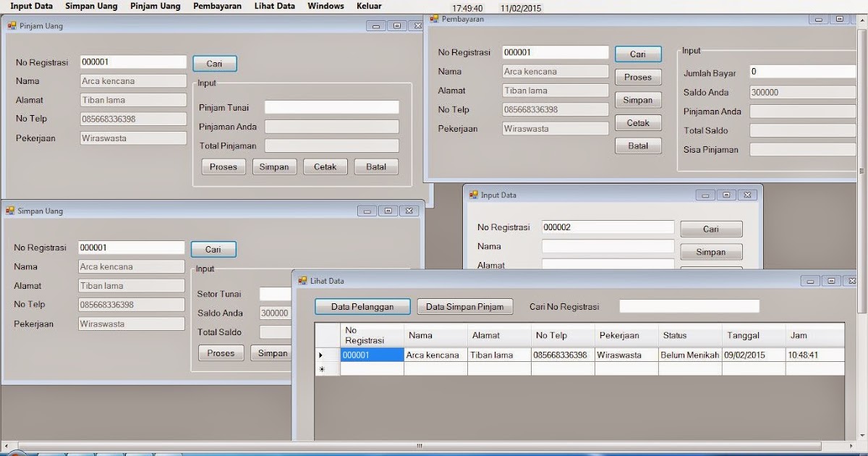Click the Pinjam Uang window title bar icon
The image size is (868, 456).
[x=12, y=25]
